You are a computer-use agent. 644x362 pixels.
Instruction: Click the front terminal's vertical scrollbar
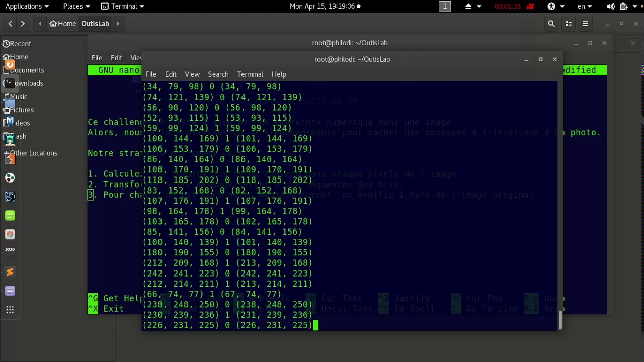coord(560,320)
